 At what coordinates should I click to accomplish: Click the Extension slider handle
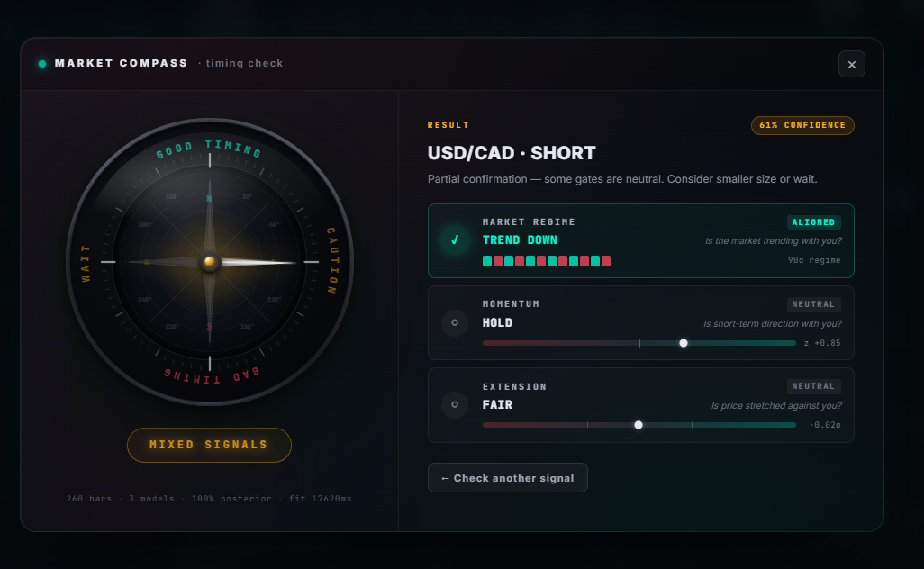tap(639, 425)
